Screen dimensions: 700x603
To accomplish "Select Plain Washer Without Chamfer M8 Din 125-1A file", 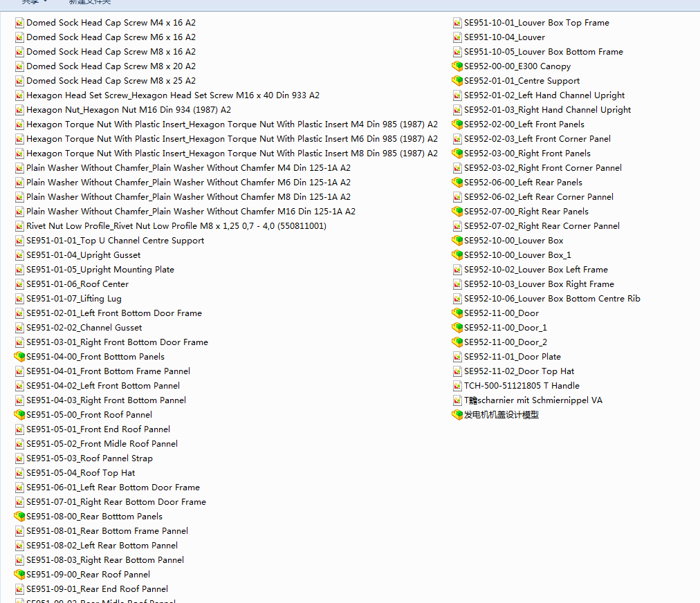I will (188, 197).
